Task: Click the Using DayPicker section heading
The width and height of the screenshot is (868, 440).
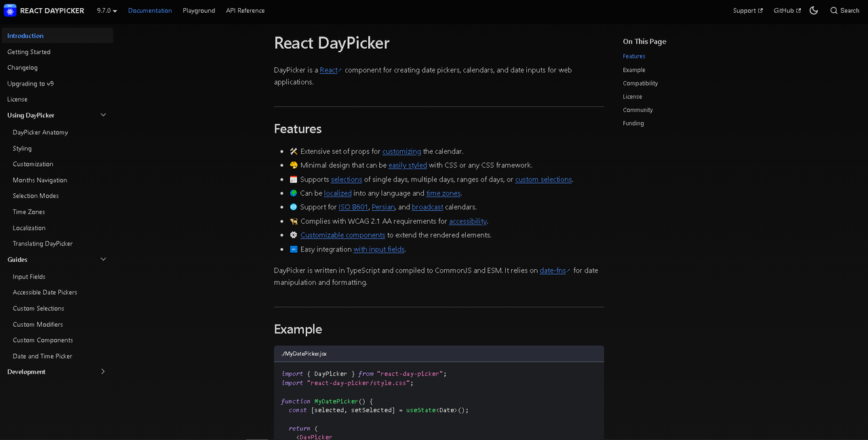Action: (31, 115)
